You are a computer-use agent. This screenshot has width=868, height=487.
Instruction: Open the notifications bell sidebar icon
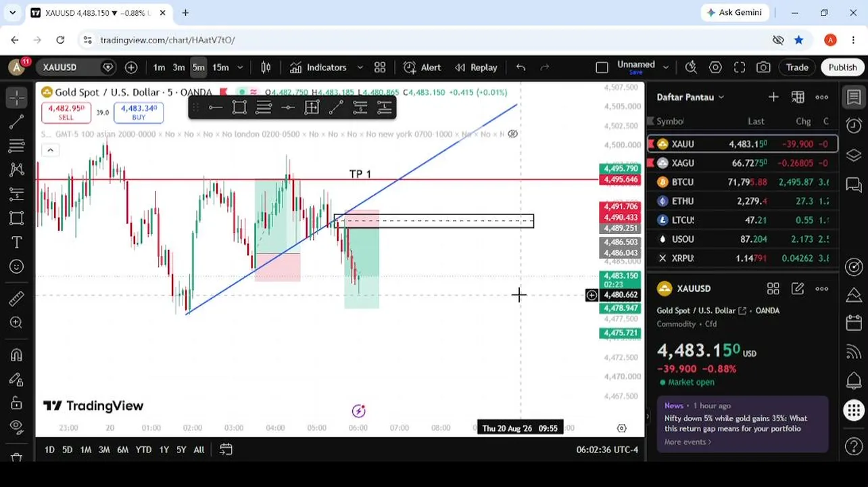point(854,379)
